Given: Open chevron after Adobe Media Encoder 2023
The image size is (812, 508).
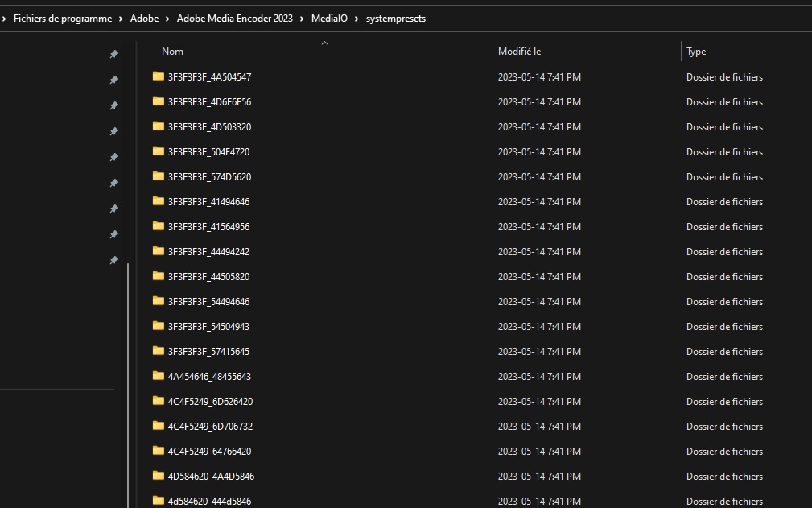Looking at the screenshot, I should pyautogui.click(x=302, y=19).
